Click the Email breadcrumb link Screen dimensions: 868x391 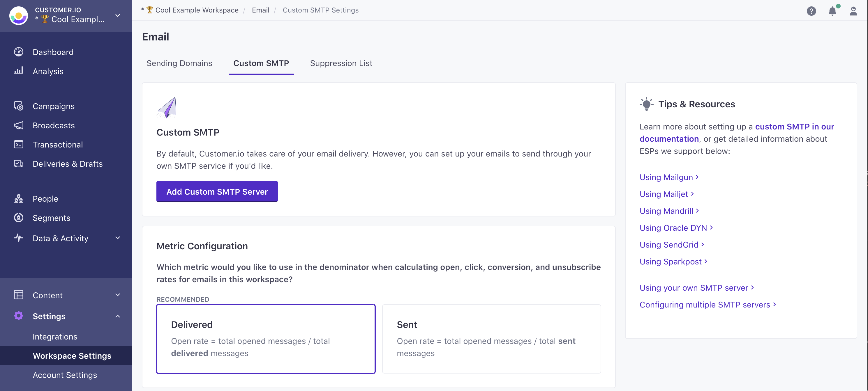tap(260, 10)
